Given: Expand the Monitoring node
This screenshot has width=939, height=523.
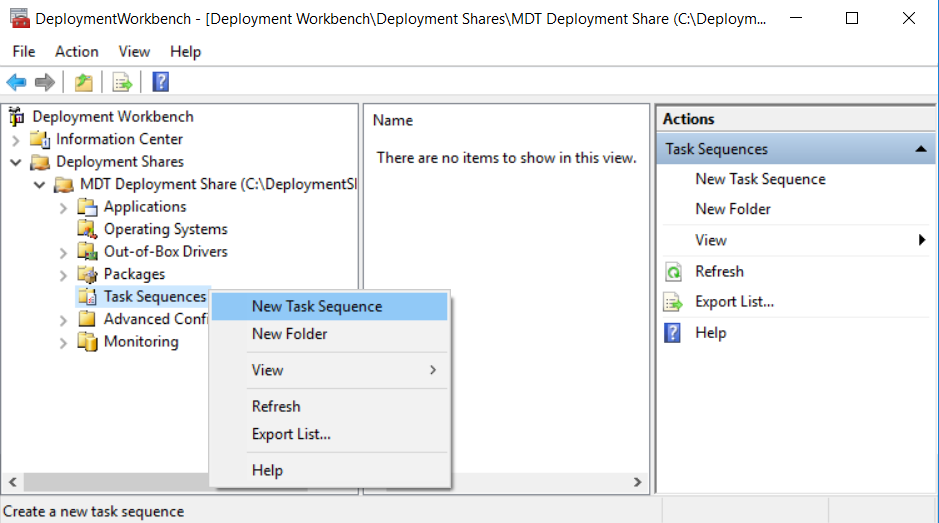Looking at the screenshot, I should tap(63, 343).
